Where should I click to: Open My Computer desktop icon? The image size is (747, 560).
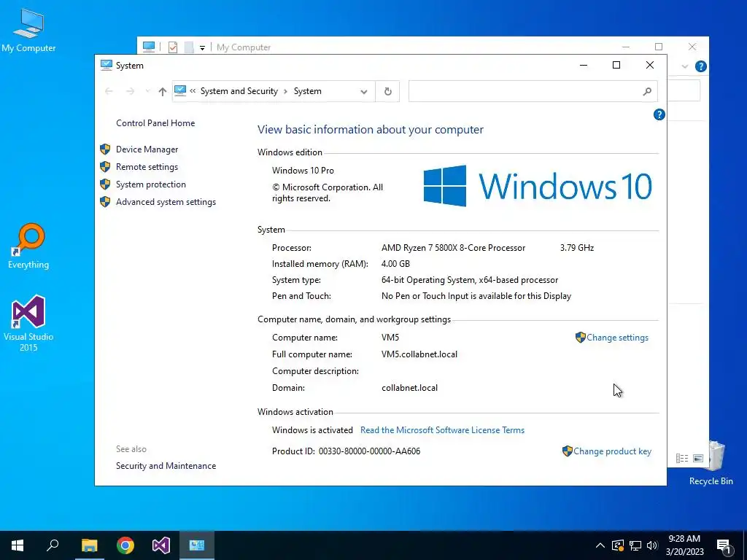click(x=28, y=30)
